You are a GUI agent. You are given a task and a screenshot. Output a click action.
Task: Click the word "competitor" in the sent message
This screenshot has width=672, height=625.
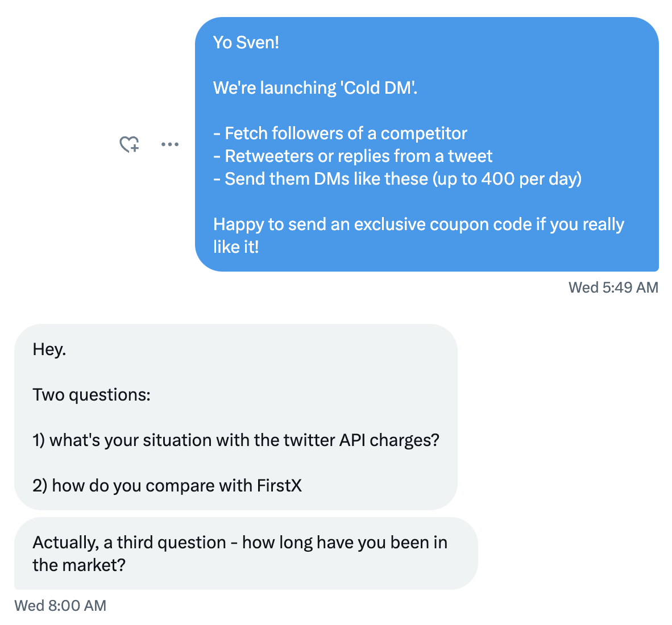click(x=424, y=134)
